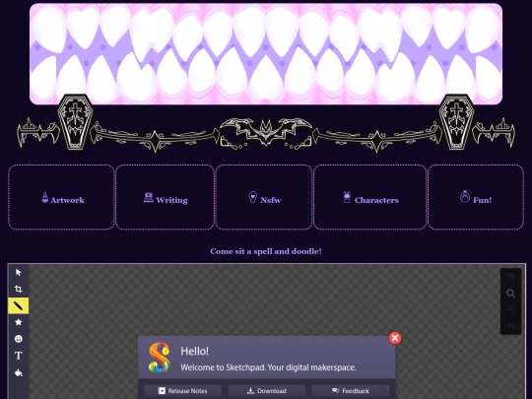Click the history clock icon
Screen dimensions: 532x399
tap(510, 309)
